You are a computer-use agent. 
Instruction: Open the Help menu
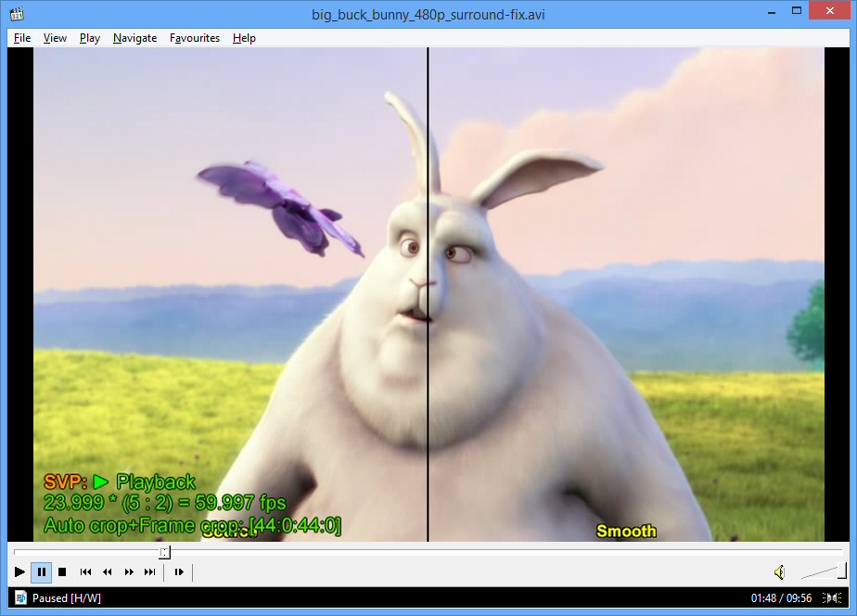point(244,38)
